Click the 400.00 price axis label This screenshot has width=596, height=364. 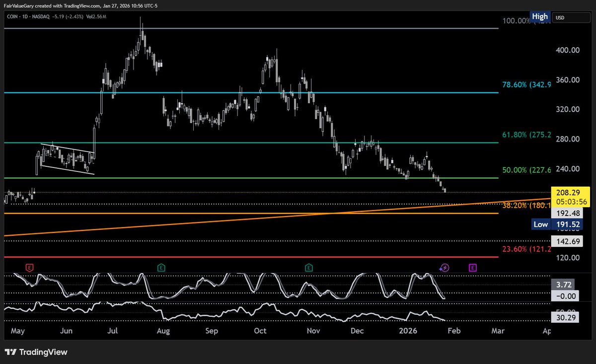coord(568,50)
